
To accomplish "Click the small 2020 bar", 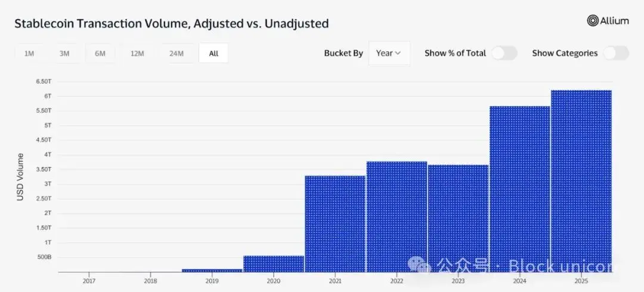I will pyautogui.click(x=274, y=263).
